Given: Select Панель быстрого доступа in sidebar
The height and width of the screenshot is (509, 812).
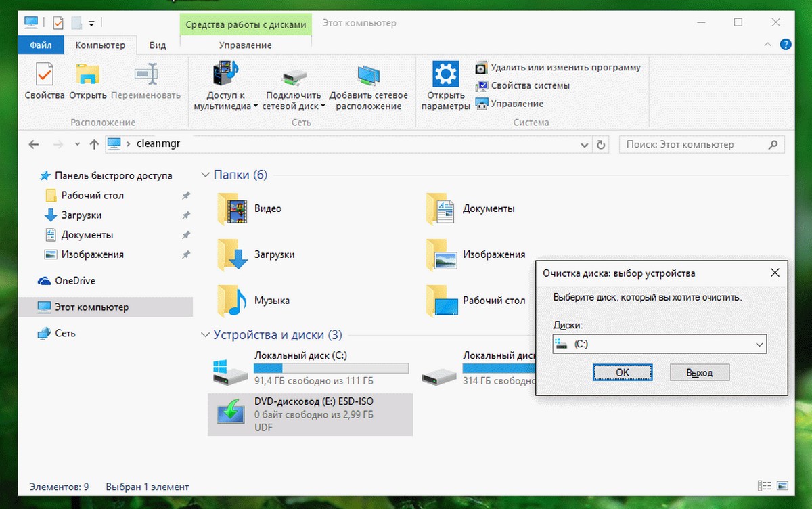Looking at the screenshot, I should tap(106, 175).
